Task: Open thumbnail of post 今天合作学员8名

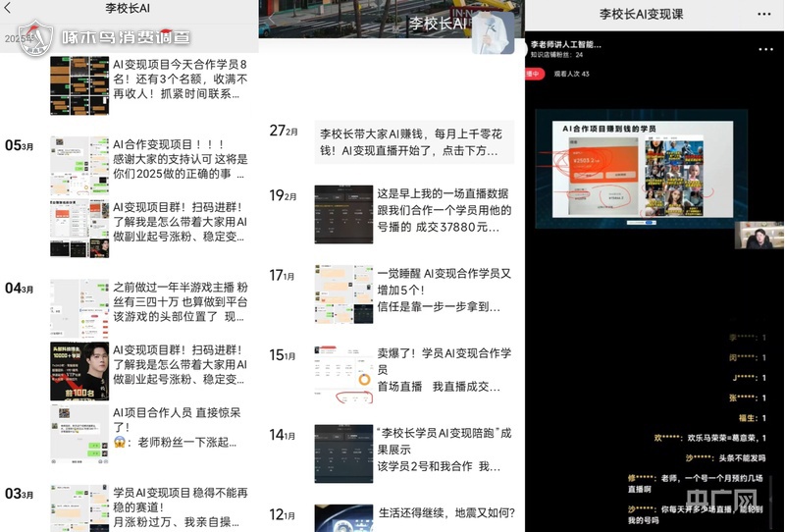Action: coord(79,85)
